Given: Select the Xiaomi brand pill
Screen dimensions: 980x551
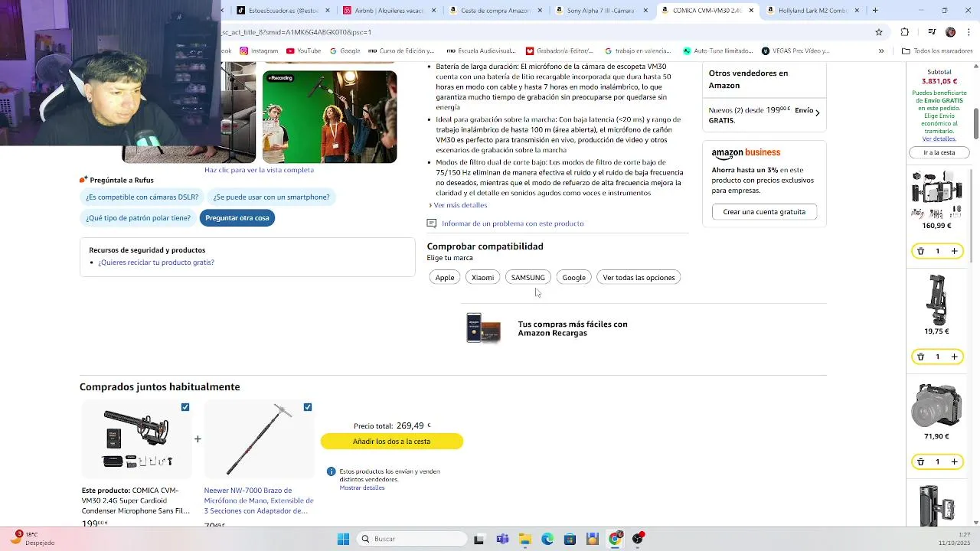Looking at the screenshot, I should 482,278.
